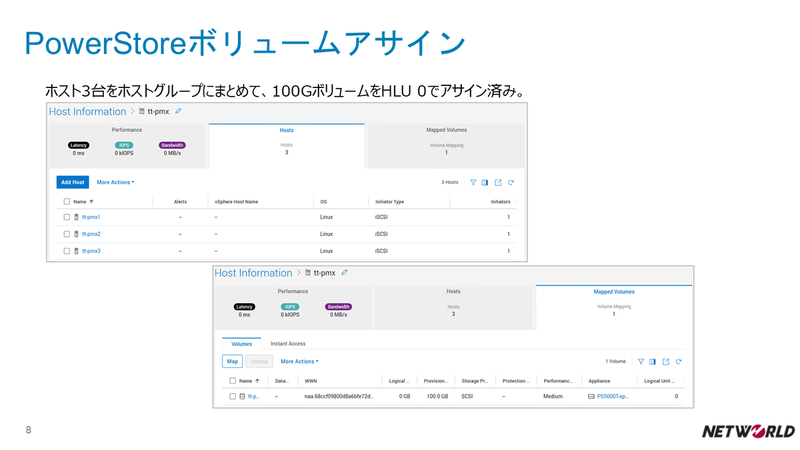Click the Logical Unit column header
The height and width of the screenshot is (450, 800).
pos(659,381)
